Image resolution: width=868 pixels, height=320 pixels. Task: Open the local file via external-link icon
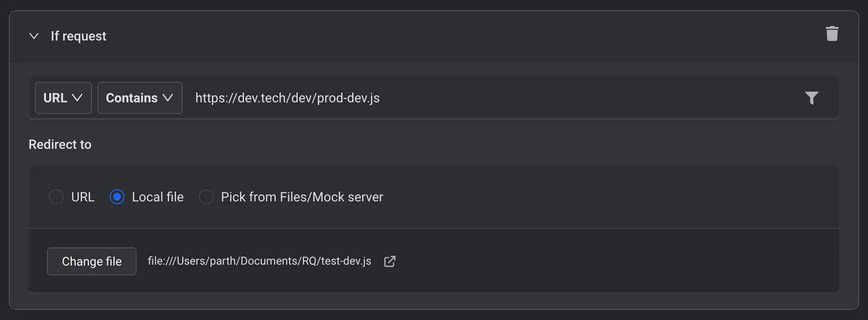pos(389,261)
